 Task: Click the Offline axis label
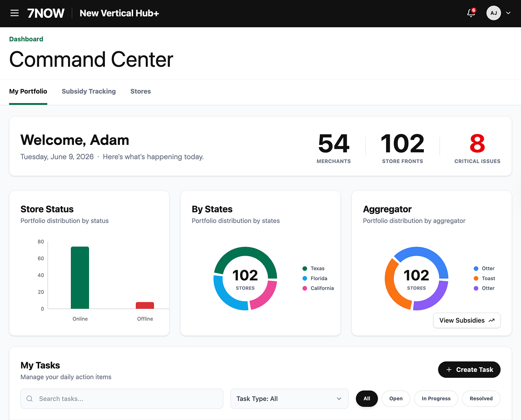click(x=145, y=319)
